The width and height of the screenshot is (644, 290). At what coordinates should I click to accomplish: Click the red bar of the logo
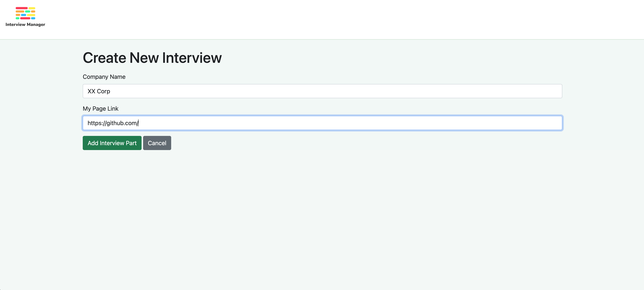22,8
